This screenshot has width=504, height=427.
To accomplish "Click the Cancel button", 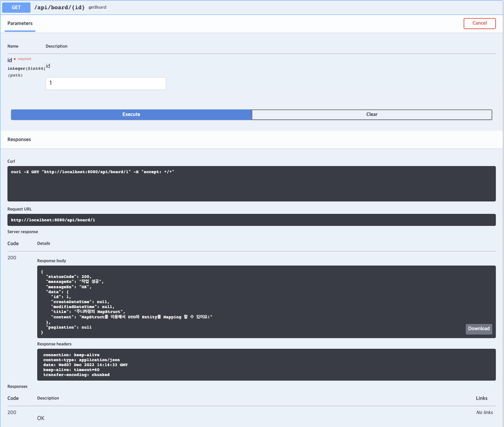I will tap(480, 23).
